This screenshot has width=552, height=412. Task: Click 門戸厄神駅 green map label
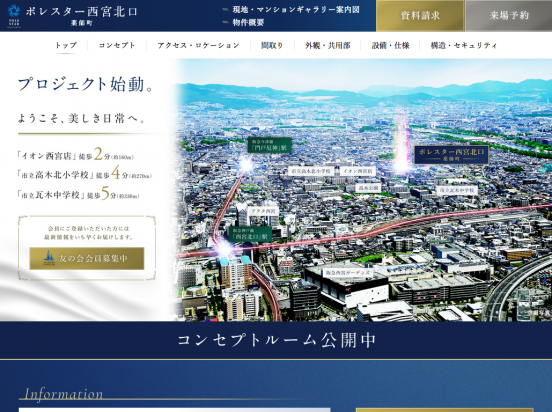coord(270,145)
